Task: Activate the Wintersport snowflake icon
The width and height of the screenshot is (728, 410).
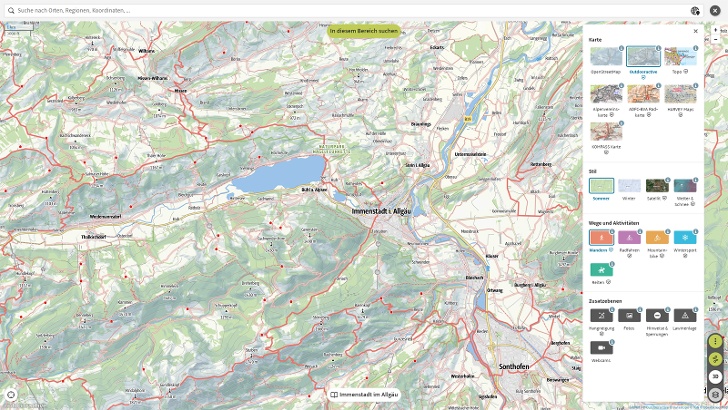Action: pyautogui.click(x=685, y=238)
